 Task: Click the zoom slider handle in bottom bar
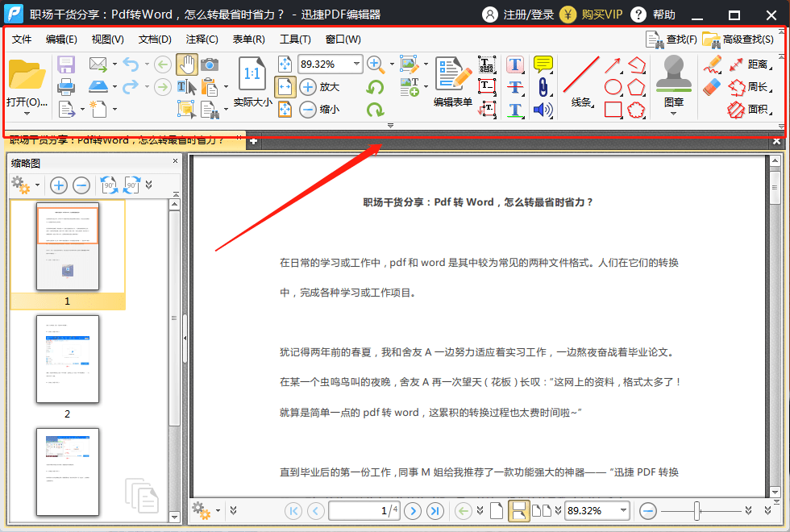(697, 511)
